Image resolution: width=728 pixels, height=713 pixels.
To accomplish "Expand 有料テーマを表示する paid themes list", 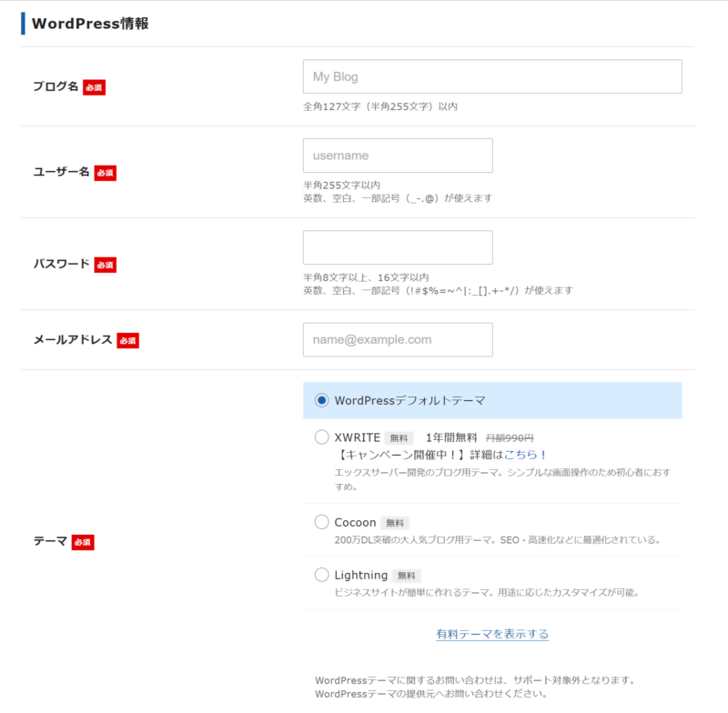I will coord(492,634).
